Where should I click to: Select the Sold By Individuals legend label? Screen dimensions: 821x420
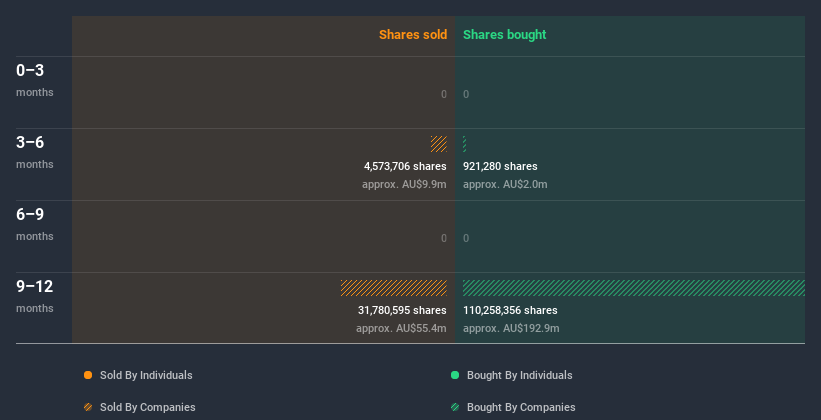[146, 375]
